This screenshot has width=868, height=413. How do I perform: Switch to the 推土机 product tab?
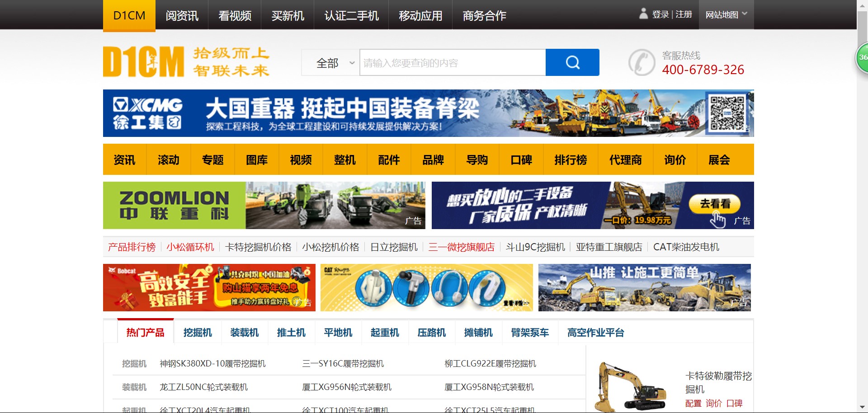pyautogui.click(x=291, y=333)
